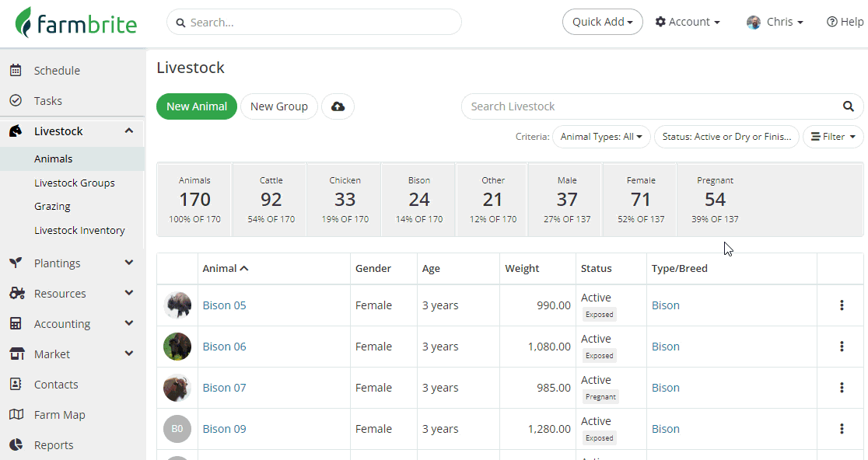Viewport: 868px width, 460px height.
Task: Click the Accounting calculator icon
Action: tap(16, 323)
